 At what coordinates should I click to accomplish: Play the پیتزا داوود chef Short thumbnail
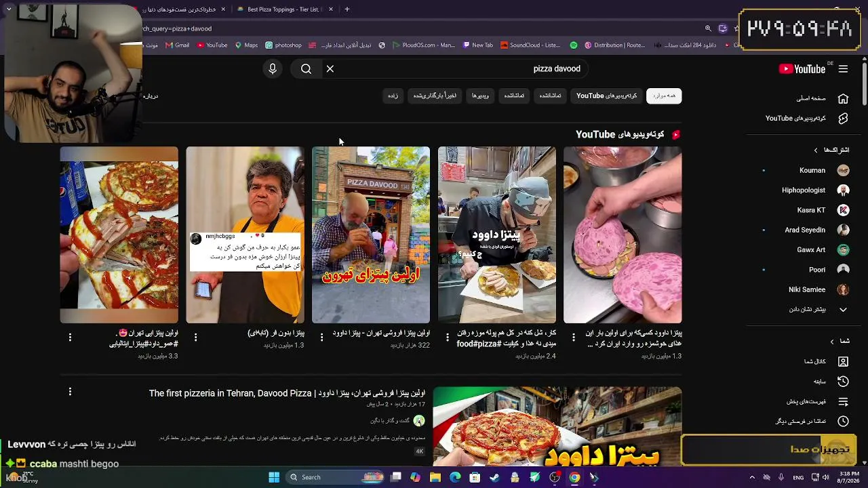pyautogui.click(x=496, y=235)
